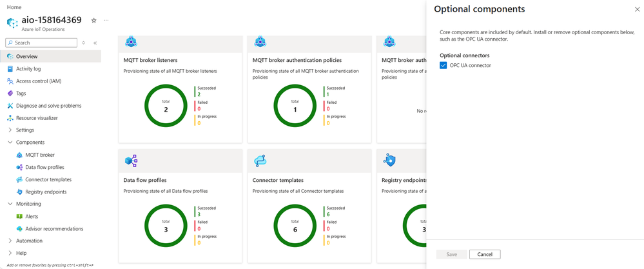Click Succeeded count 3 in Data flow profiles

point(200,214)
